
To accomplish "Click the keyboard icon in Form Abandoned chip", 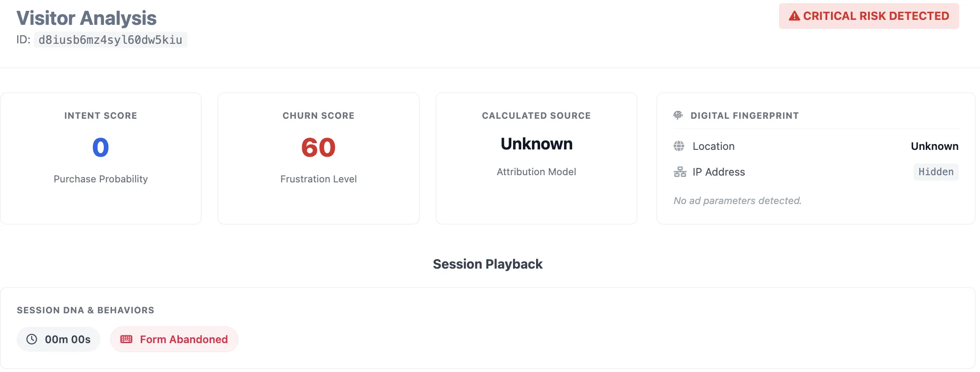I will [x=126, y=339].
